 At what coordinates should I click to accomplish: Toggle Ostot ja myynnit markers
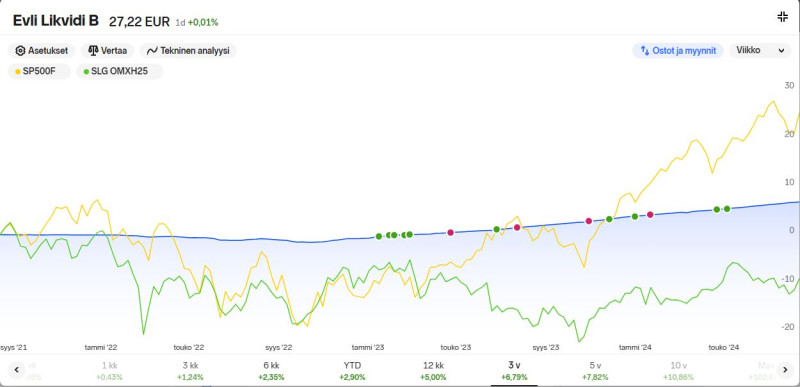coord(678,51)
